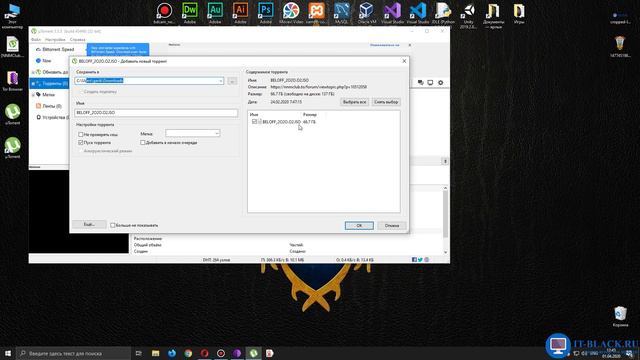
Task: Check 'Больше не показывать' option
Action: pyautogui.click(x=113, y=225)
